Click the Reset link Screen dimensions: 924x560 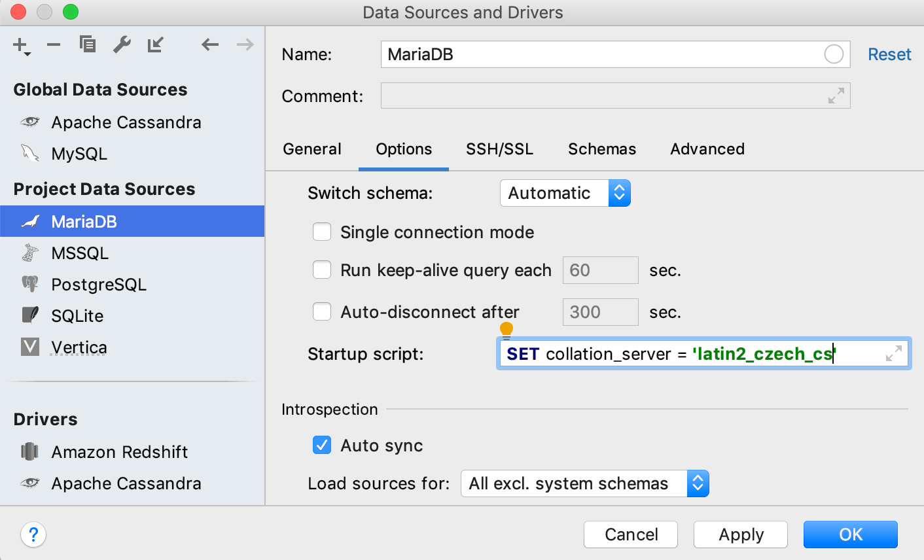coord(889,54)
